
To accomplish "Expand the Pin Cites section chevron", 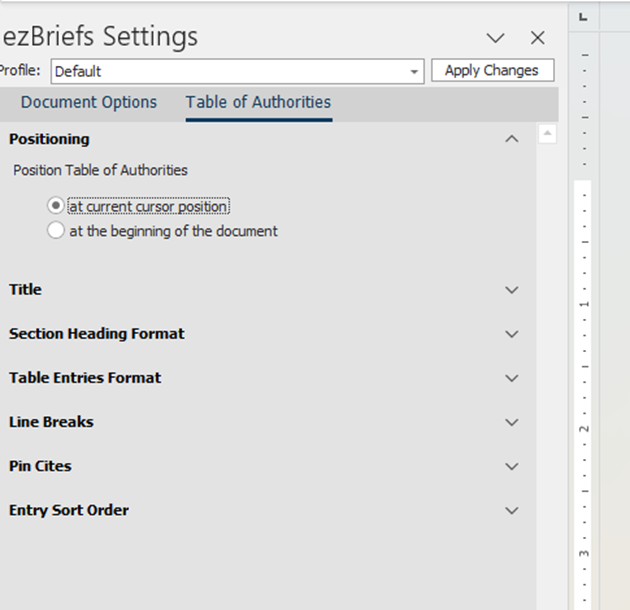I will (x=511, y=467).
